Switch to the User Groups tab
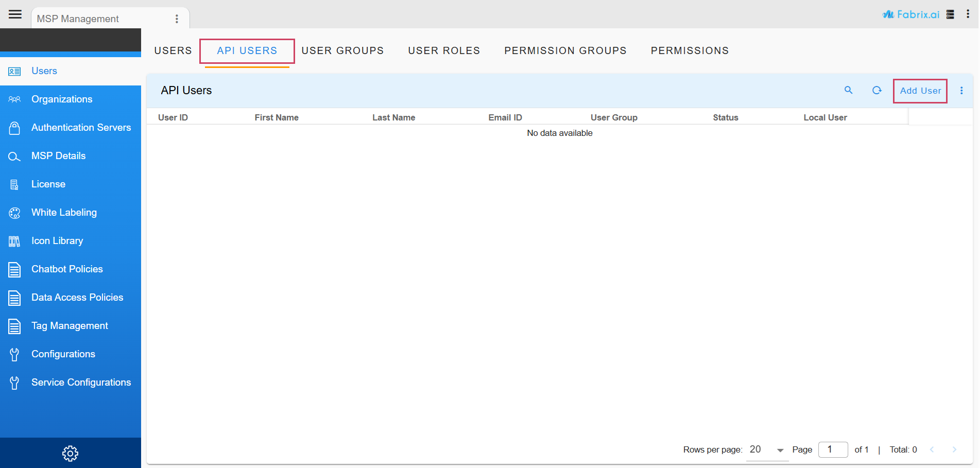 tap(342, 50)
